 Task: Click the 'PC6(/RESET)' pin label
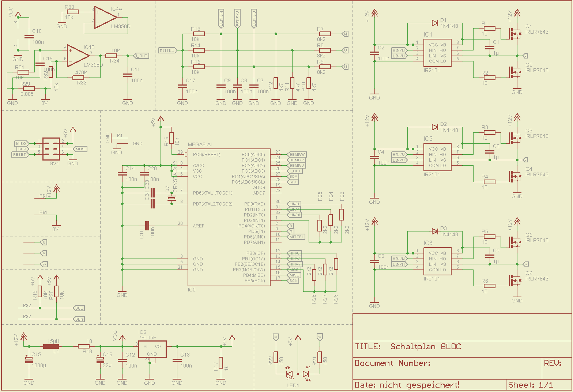click(x=207, y=154)
